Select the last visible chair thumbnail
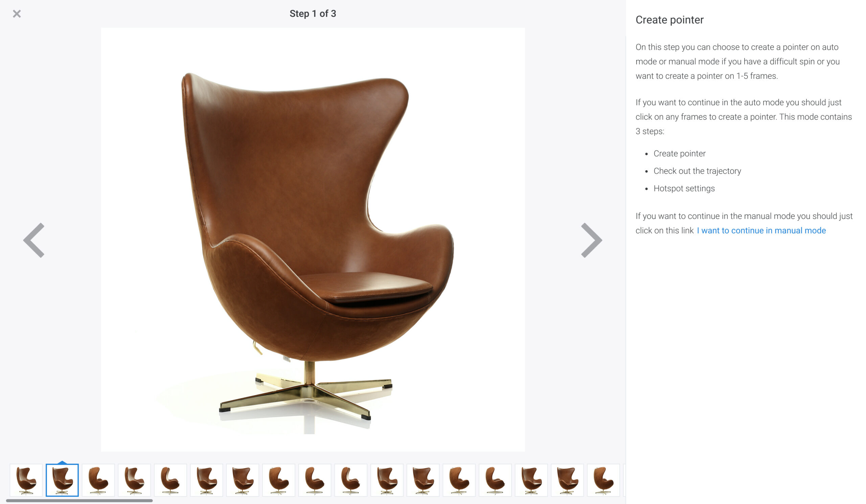Image resolution: width=866 pixels, height=504 pixels. [603, 480]
